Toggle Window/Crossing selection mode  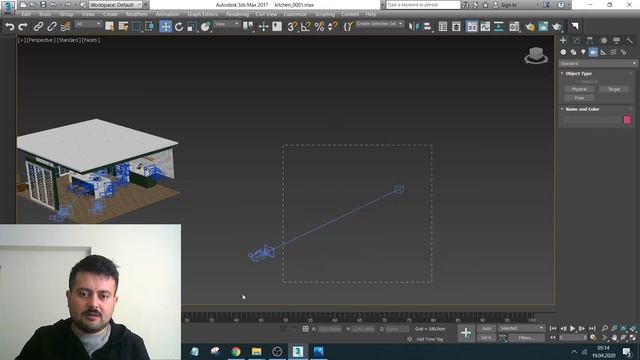(149, 27)
